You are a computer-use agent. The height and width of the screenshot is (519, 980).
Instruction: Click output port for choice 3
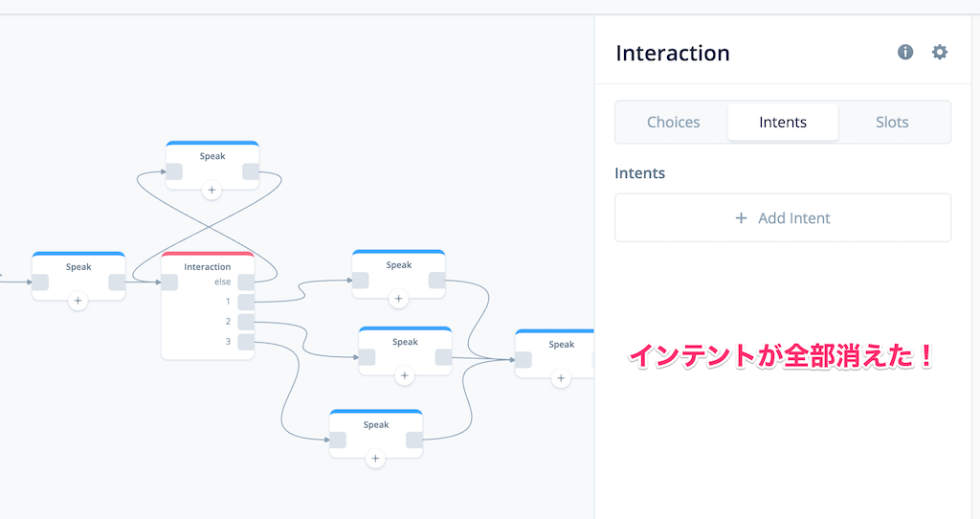[x=246, y=341]
